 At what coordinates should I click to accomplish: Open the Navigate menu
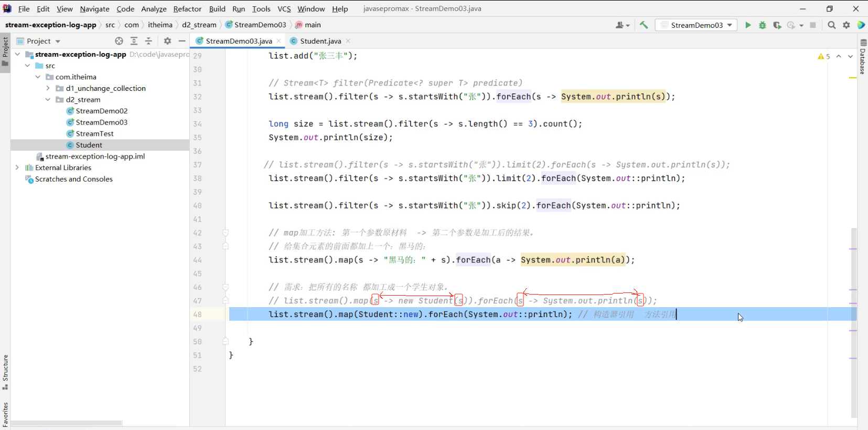point(94,9)
